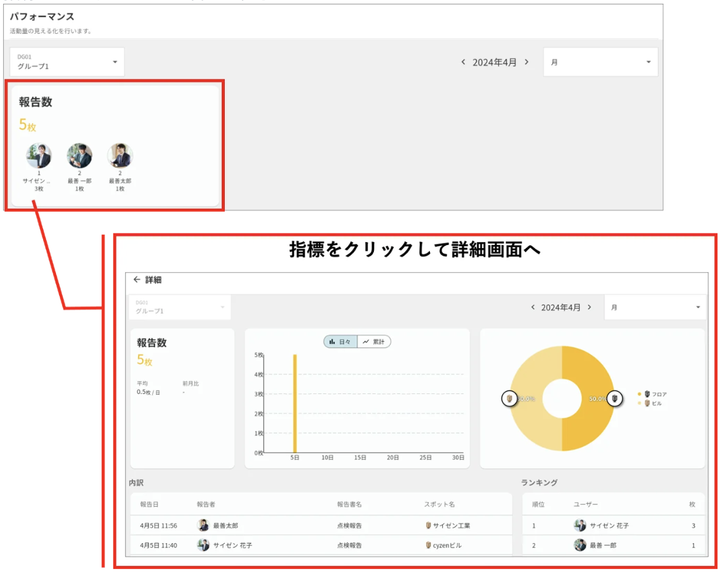Click the サイゼン工業 spot name
Screen dimensions: 728x580
click(451, 525)
